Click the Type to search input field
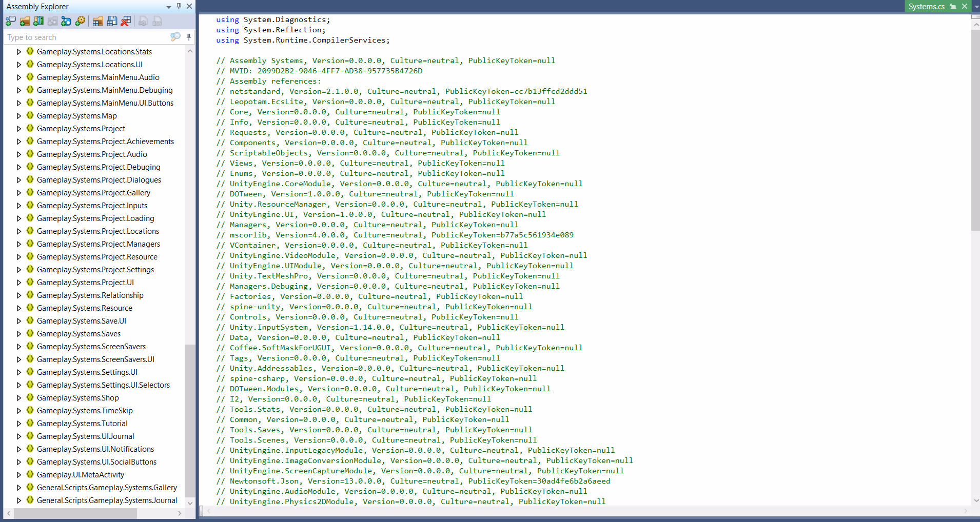Screen dimensions: 980x522 click(87, 37)
